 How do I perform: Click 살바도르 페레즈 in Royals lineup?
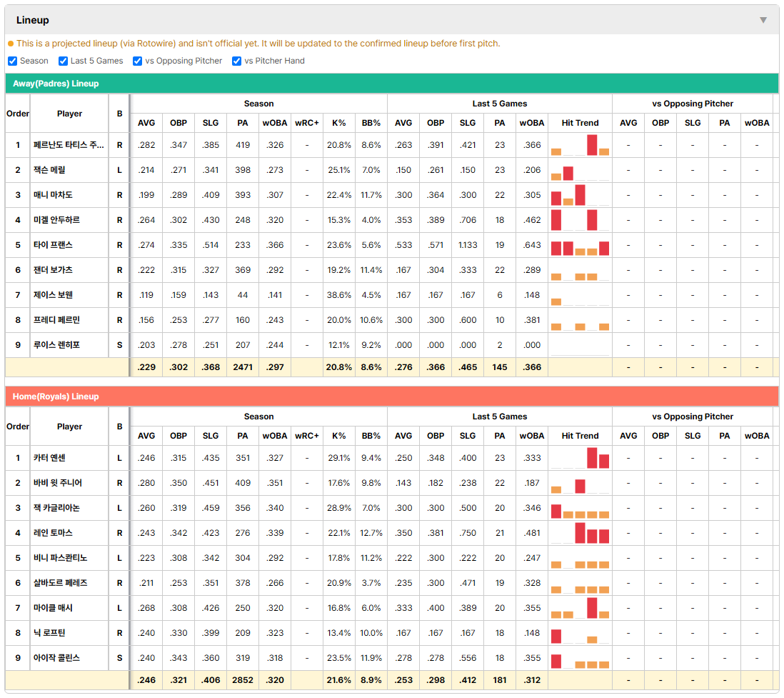coord(60,583)
